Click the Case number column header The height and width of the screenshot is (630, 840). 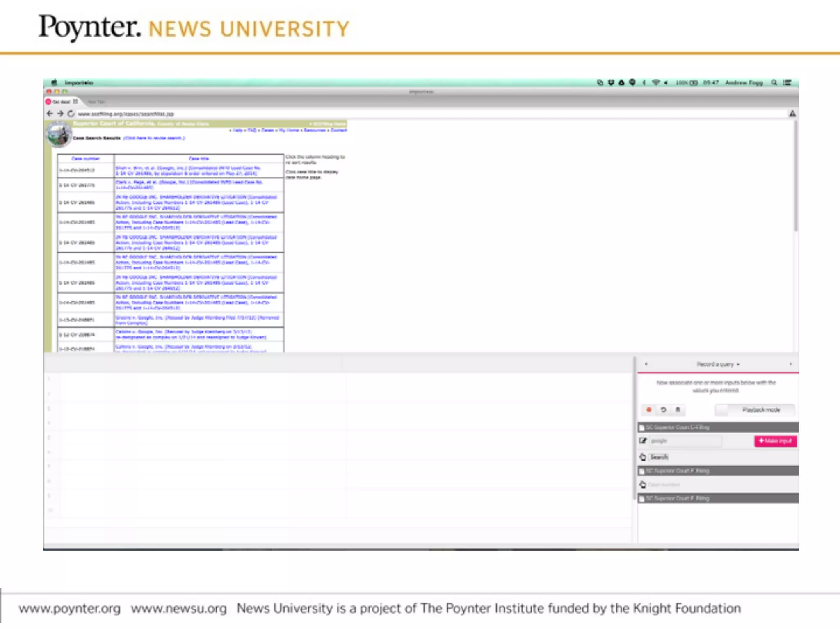[x=86, y=158]
